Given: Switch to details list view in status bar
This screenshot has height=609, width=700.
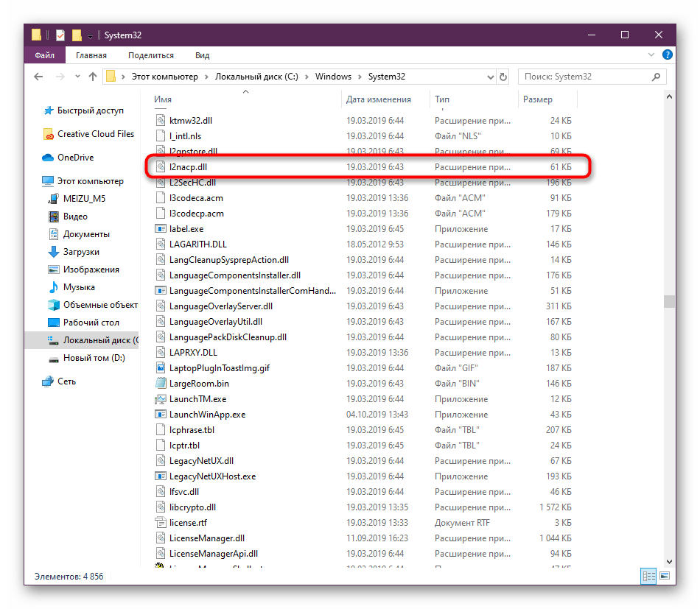Looking at the screenshot, I should pos(649,576).
